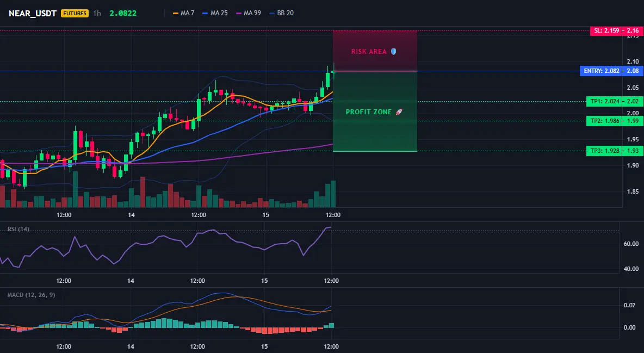Image resolution: width=644 pixels, height=353 pixels.
Task: Click the TP3: 1.928 target label
Action: [x=604, y=151]
